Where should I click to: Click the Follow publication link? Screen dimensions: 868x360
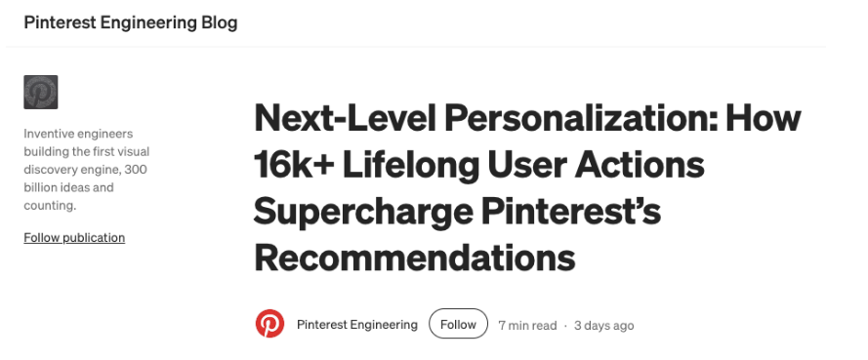click(x=74, y=238)
